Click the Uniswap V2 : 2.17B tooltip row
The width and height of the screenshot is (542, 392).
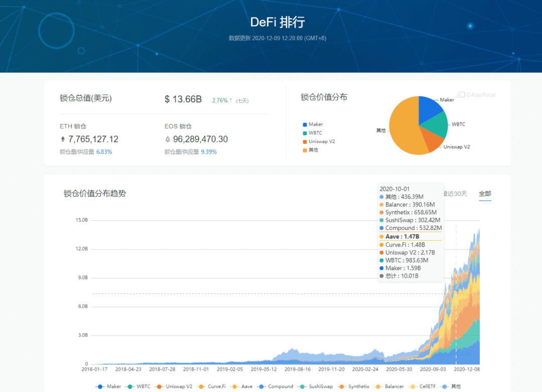407,252
